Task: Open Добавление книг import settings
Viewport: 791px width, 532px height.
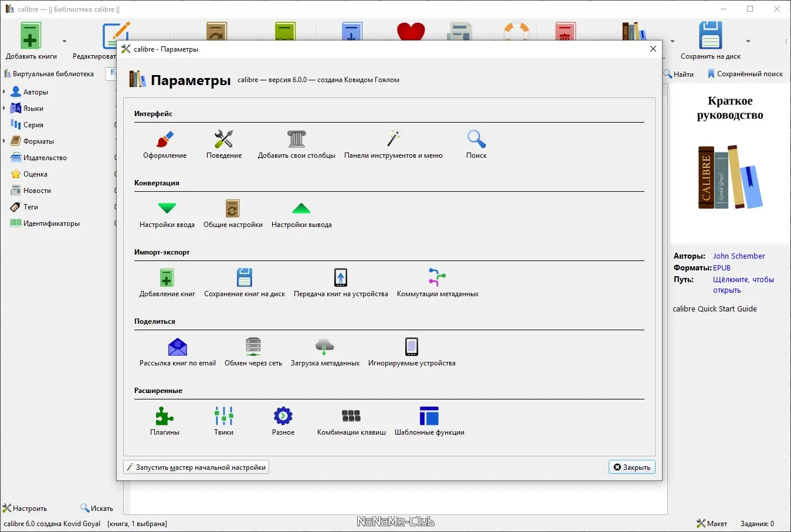Action: (167, 283)
